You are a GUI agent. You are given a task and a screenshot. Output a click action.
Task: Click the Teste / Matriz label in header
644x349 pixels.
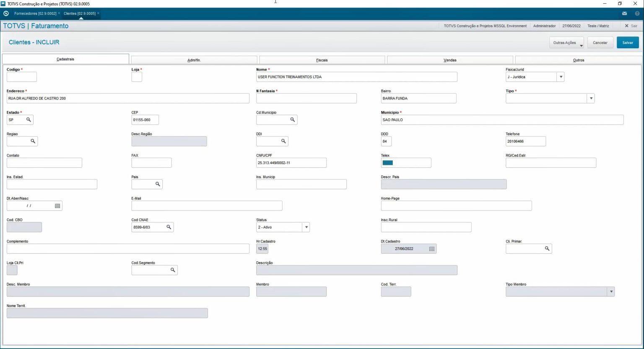pos(598,26)
